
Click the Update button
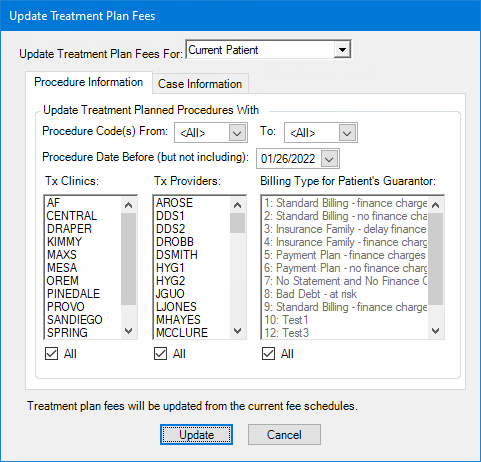click(196, 435)
